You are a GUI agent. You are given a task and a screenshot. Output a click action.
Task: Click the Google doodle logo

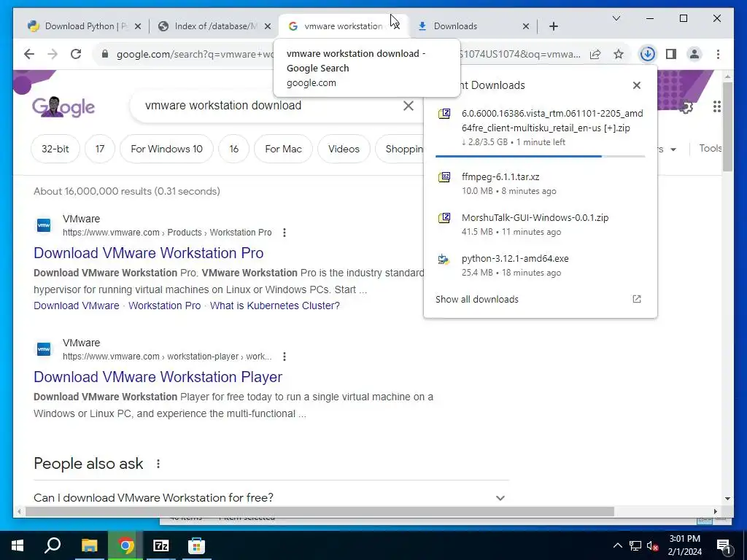[63, 106]
